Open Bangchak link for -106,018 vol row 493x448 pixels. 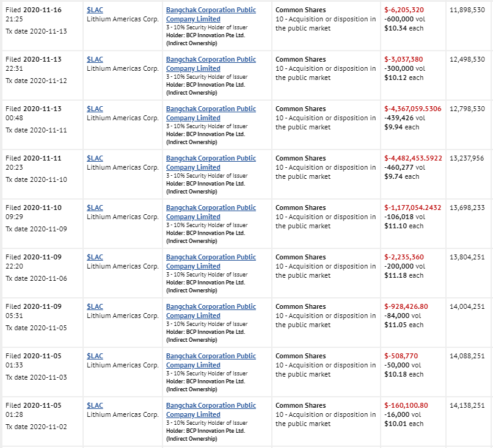coord(211,212)
